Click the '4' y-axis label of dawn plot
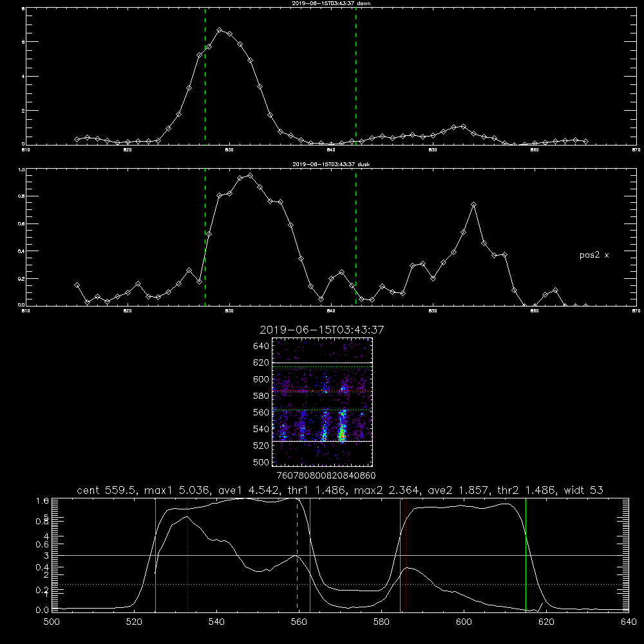 (23, 77)
